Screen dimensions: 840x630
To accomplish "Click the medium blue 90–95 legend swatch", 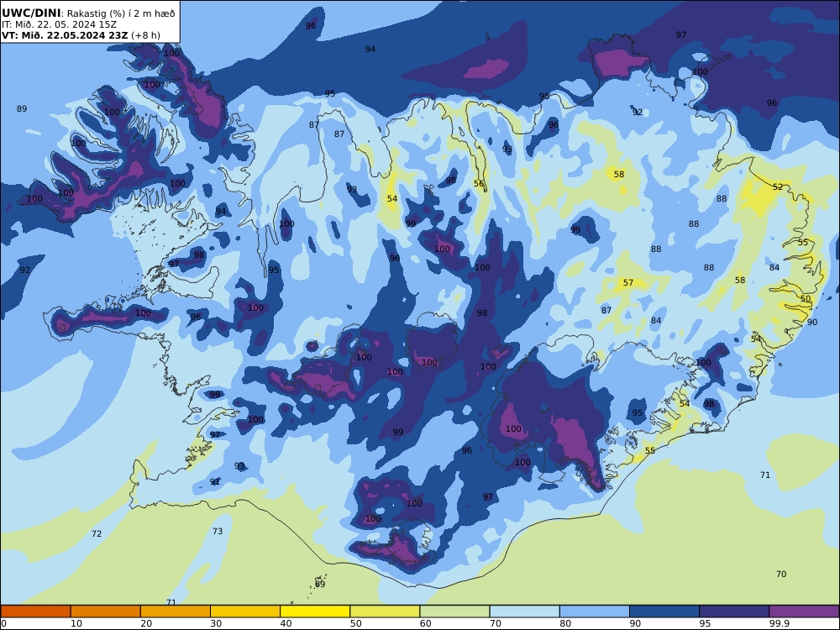I will point(664,612).
